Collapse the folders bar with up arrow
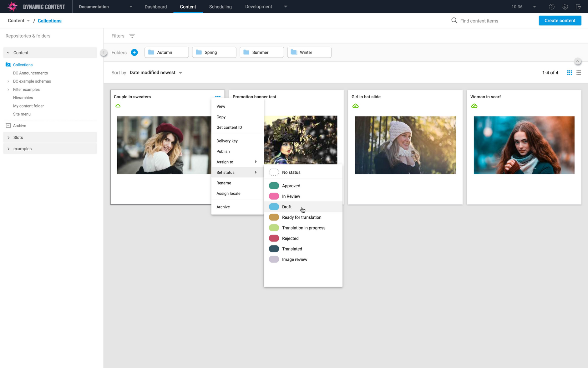The image size is (588, 368). coord(578,61)
